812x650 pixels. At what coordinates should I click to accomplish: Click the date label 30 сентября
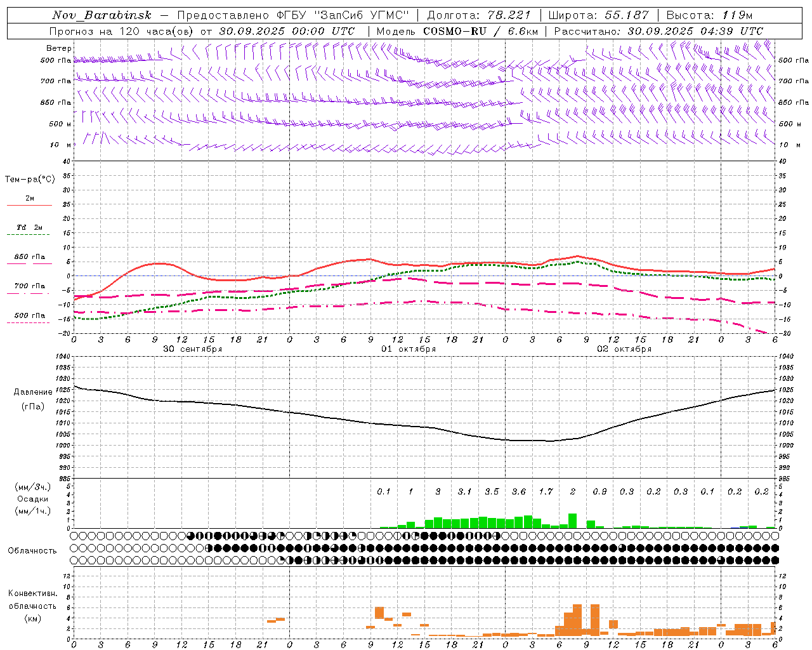tap(193, 349)
